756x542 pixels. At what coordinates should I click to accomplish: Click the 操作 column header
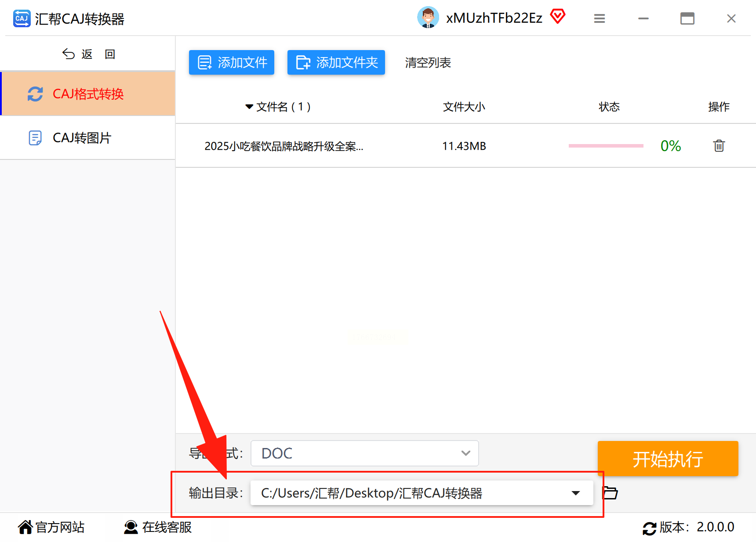click(x=719, y=107)
